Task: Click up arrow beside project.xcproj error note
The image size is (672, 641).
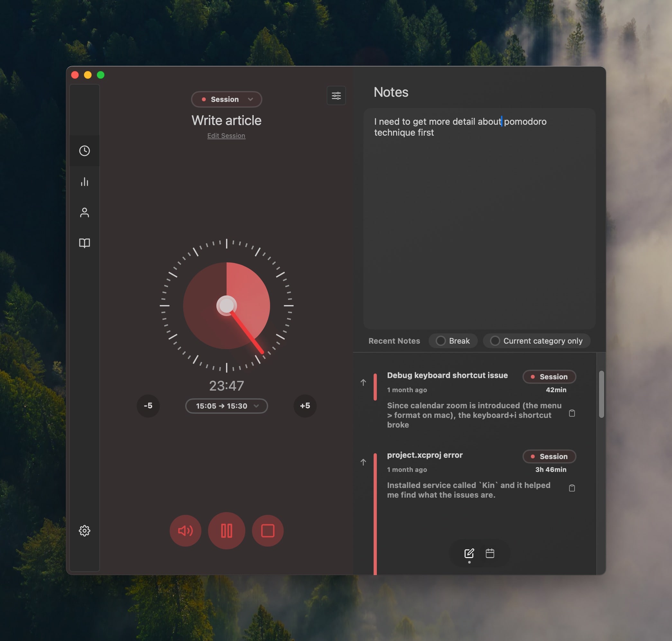Action: [x=363, y=462]
